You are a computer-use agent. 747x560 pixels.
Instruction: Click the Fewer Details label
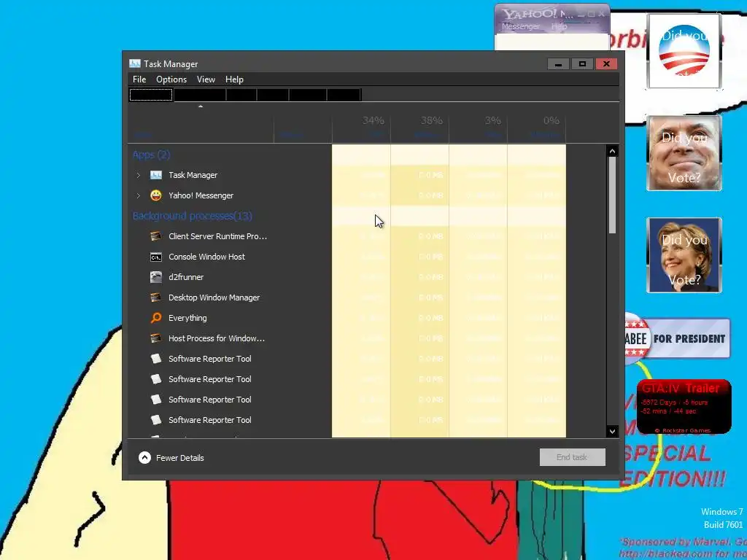[x=179, y=458]
